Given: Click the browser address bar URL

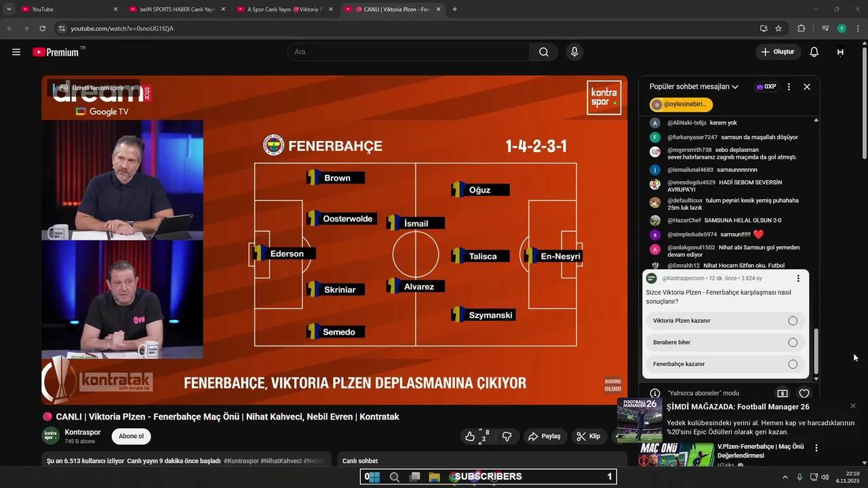Looking at the screenshot, I should 122,28.
